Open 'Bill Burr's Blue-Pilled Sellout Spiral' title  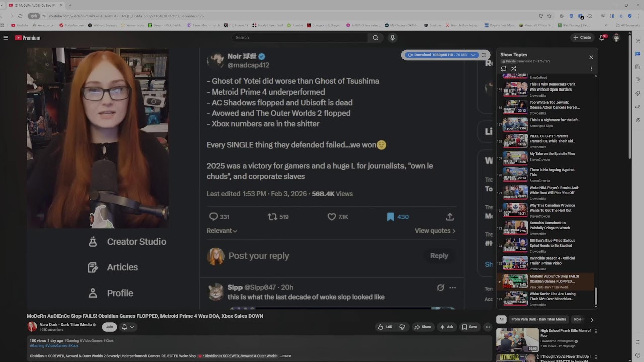pos(552,243)
